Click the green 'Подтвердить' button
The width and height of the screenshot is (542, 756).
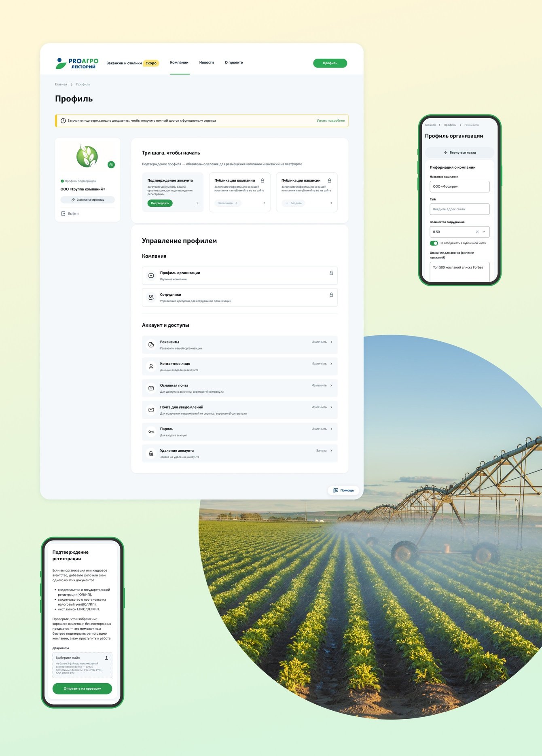[160, 203]
